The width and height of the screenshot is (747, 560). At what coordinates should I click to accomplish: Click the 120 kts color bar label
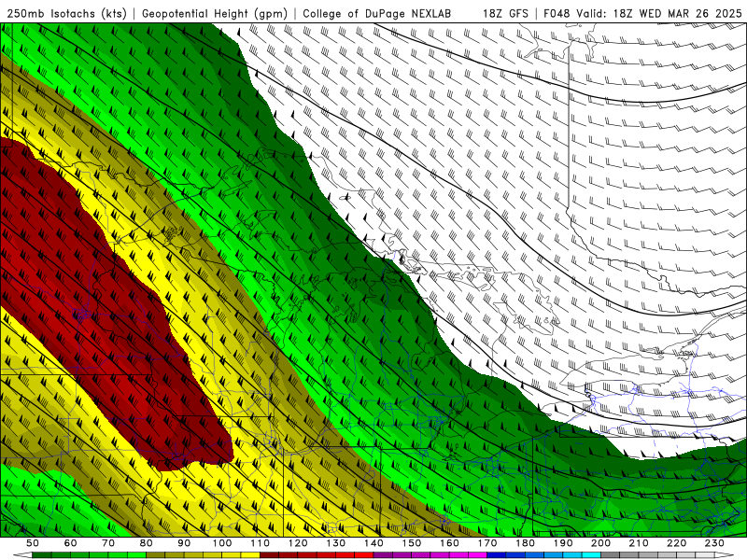[x=298, y=543]
